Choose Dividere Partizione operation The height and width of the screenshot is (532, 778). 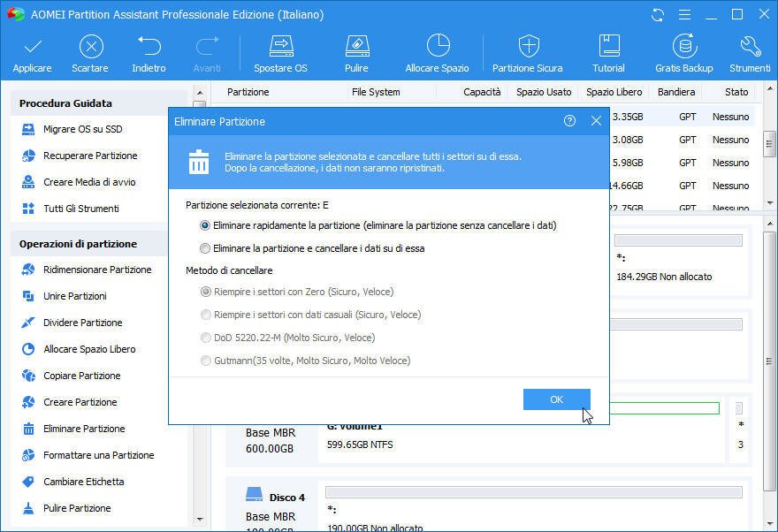coord(72,323)
